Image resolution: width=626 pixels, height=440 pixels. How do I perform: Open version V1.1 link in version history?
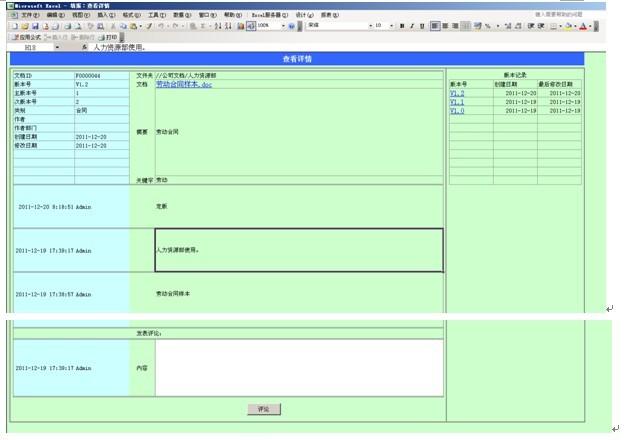457,102
